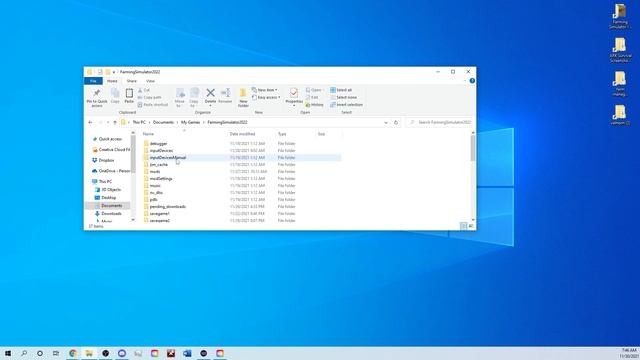The height and width of the screenshot is (360, 640).
Task: Select Creative Cloud Files in sidebar
Action: point(111,150)
